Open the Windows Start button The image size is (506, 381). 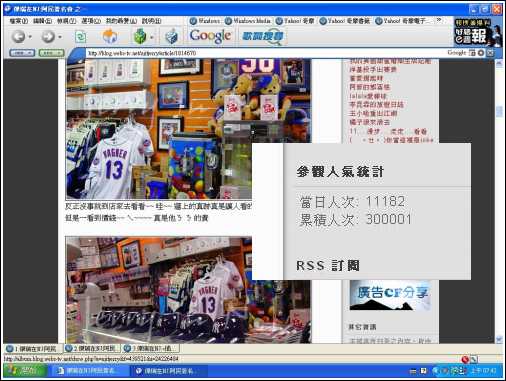[x=25, y=371]
